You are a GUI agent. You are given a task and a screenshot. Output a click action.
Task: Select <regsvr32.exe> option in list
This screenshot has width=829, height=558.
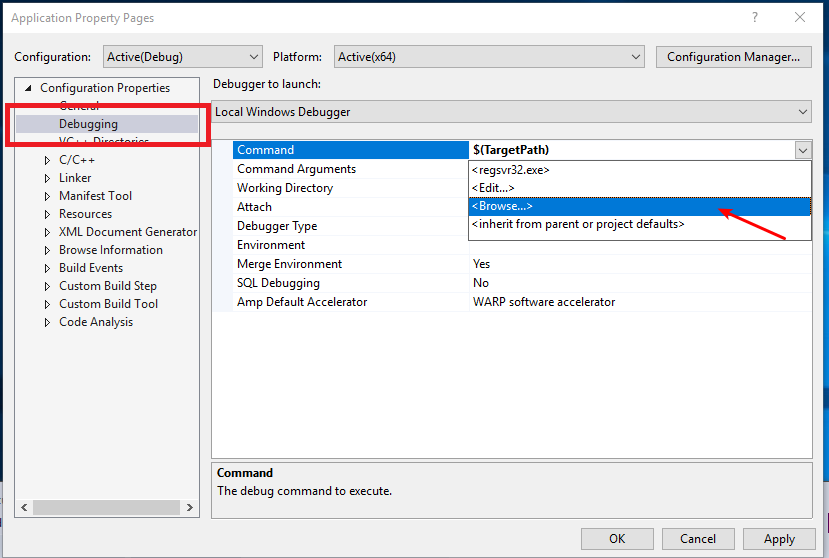pos(511,170)
